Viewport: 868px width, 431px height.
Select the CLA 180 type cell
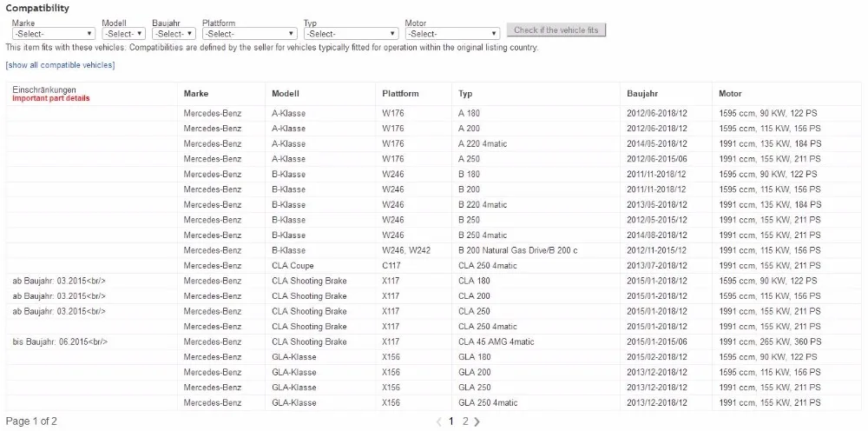474,281
